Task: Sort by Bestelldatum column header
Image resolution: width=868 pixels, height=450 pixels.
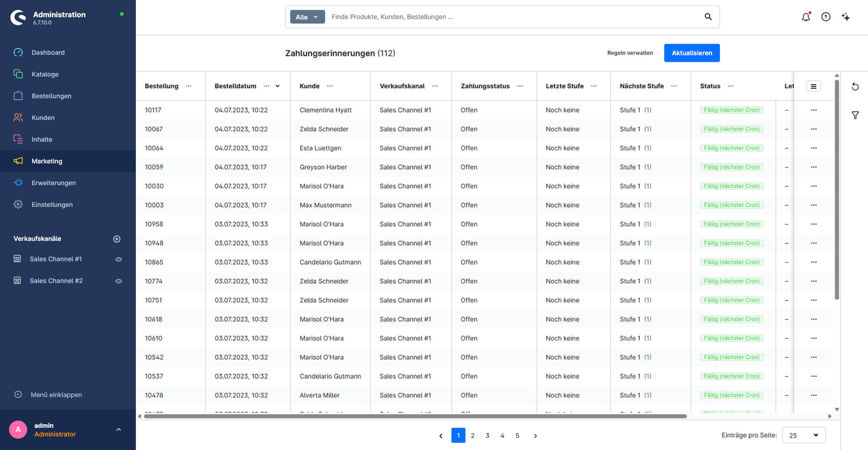Action: [x=235, y=86]
